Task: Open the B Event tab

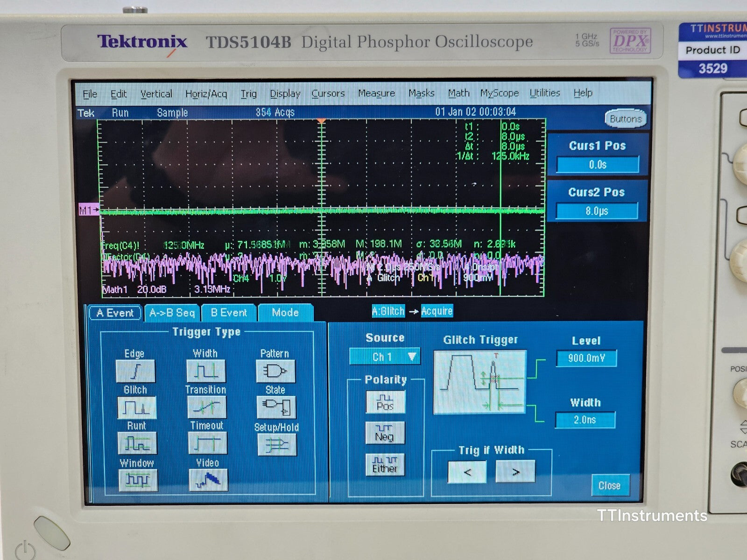Action: tap(228, 313)
